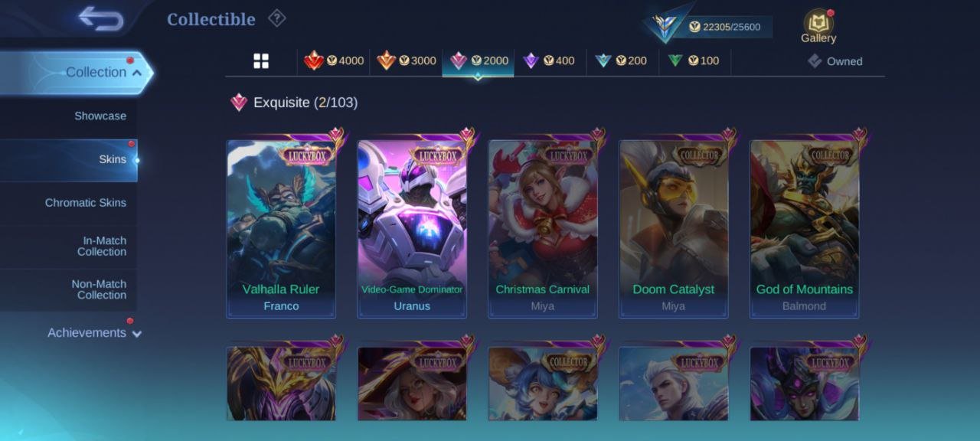The height and width of the screenshot is (441, 980).
Task: Open the question mark help icon
Action: click(x=276, y=18)
